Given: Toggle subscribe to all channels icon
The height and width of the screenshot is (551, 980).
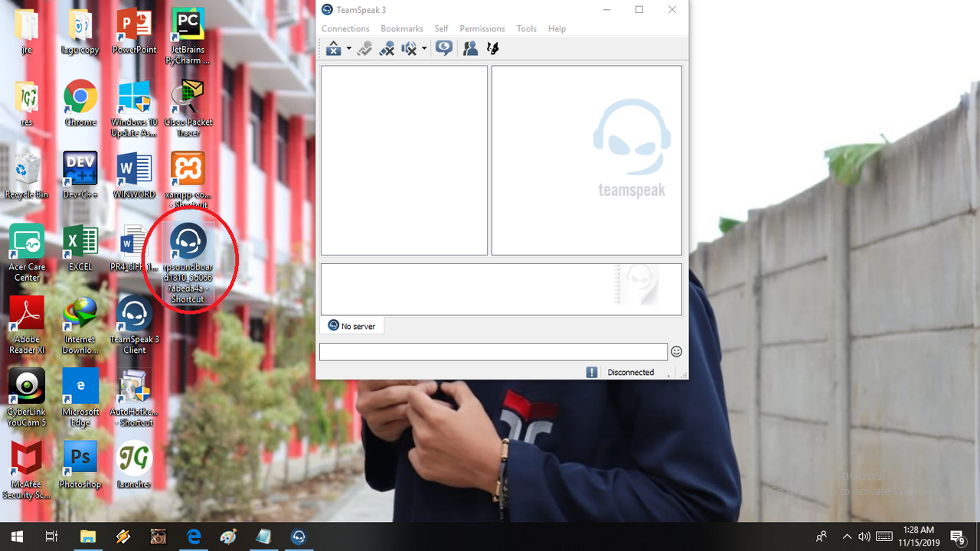Looking at the screenshot, I should pyautogui.click(x=443, y=49).
